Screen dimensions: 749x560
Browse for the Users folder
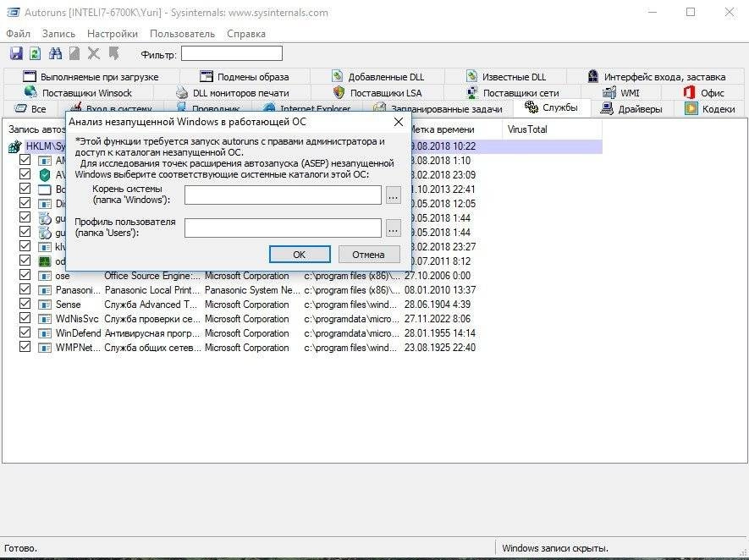(394, 228)
